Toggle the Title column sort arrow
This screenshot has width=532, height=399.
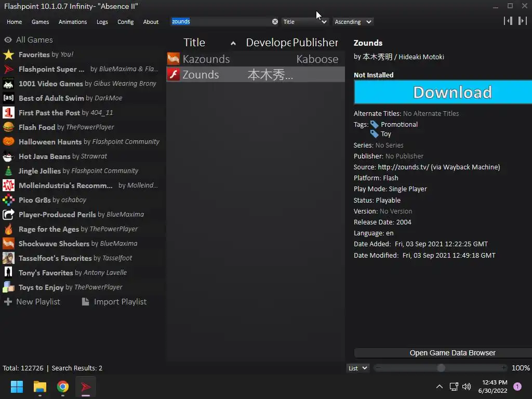(x=233, y=44)
